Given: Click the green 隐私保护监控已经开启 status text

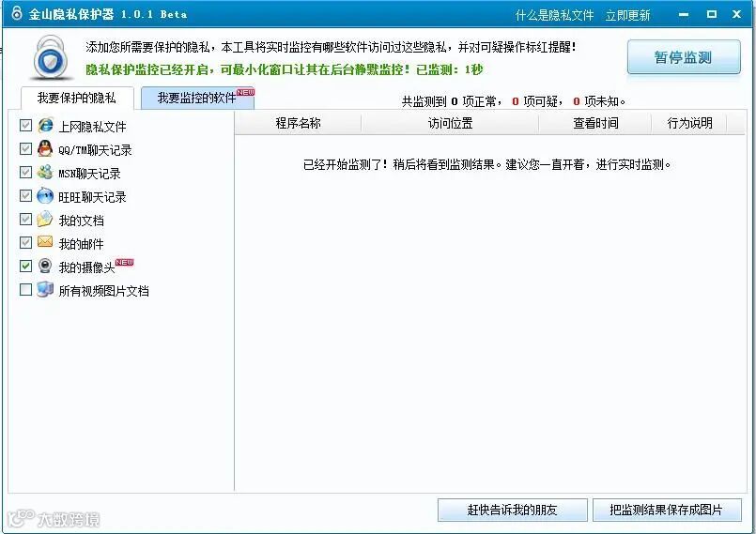Looking at the screenshot, I should point(285,69).
